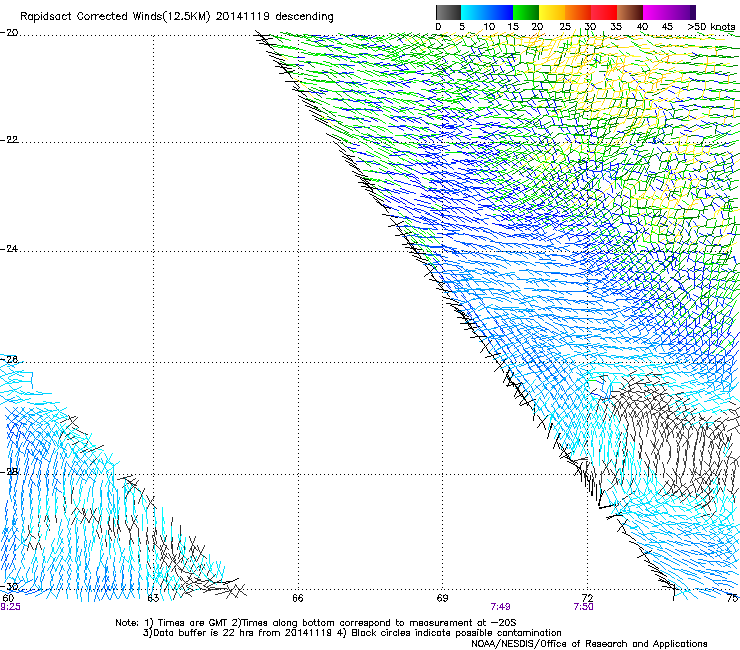Click the purple 7:50 time label
Viewport: 740px width, 650px height.
click(x=583, y=607)
